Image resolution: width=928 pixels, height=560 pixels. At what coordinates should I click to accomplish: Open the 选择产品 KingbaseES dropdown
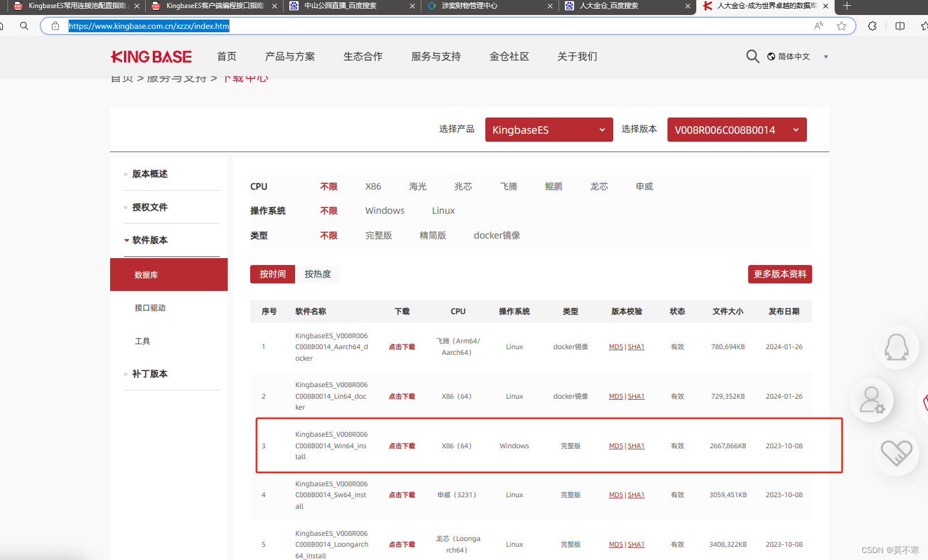click(x=549, y=130)
